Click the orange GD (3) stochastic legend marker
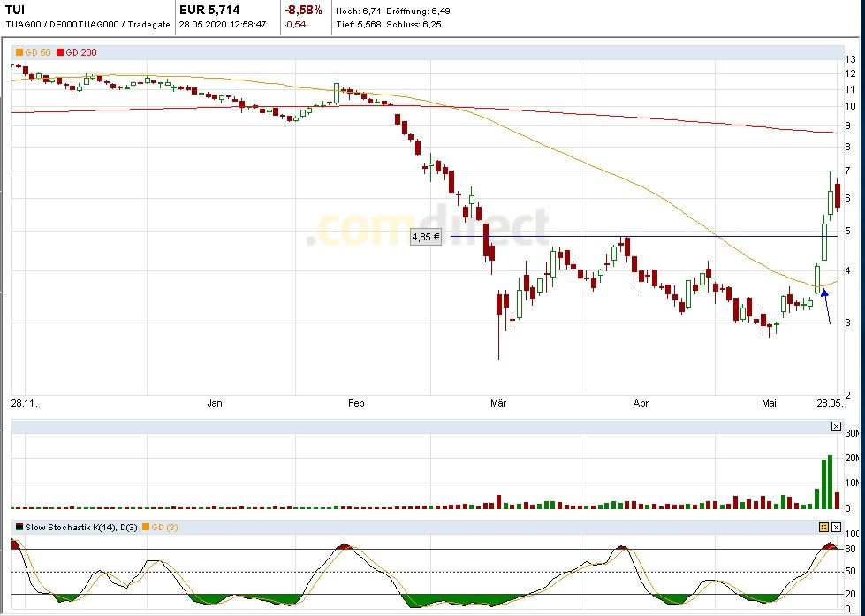865x616 pixels. [x=145, y=528]
